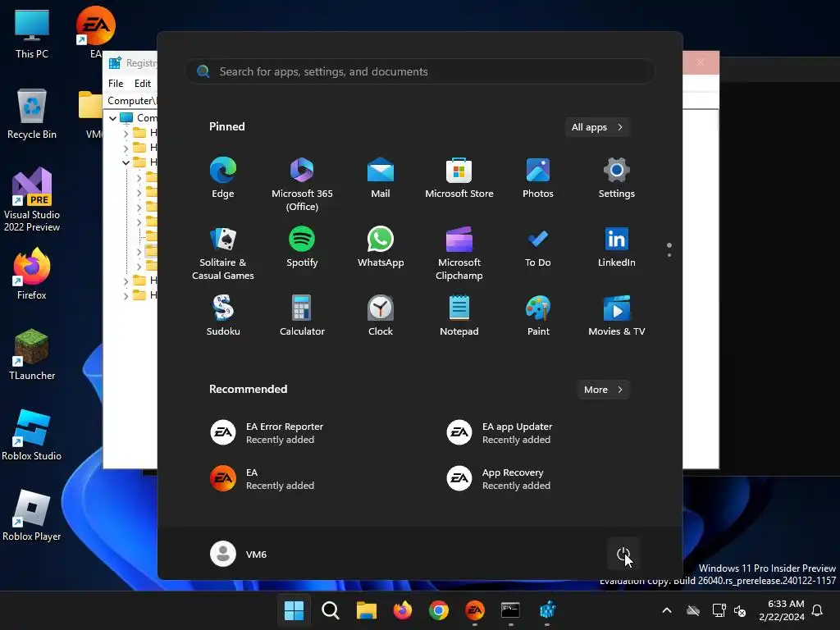This screenshot has height=630, width=840.
Task: Click the Start menu search box
Action: (420, 72)
